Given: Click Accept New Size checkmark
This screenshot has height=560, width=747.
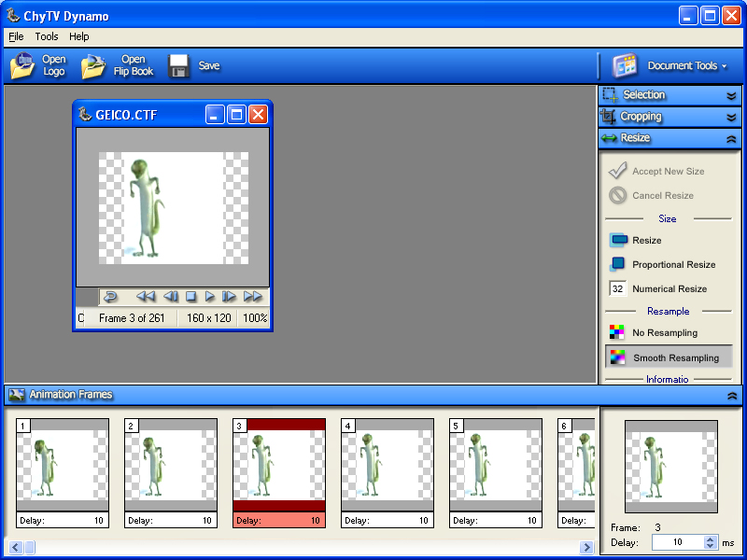Looking at the screenshot, I should click(x=617, y=170).
